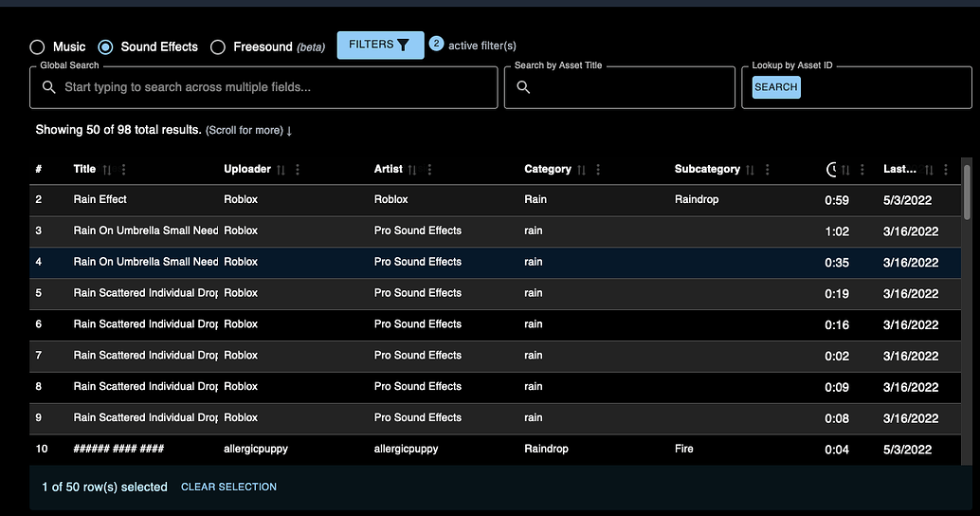Click Raindrop subcategory in row 2
The height and width of the screenshot is (516, 980).
[697, 199]
